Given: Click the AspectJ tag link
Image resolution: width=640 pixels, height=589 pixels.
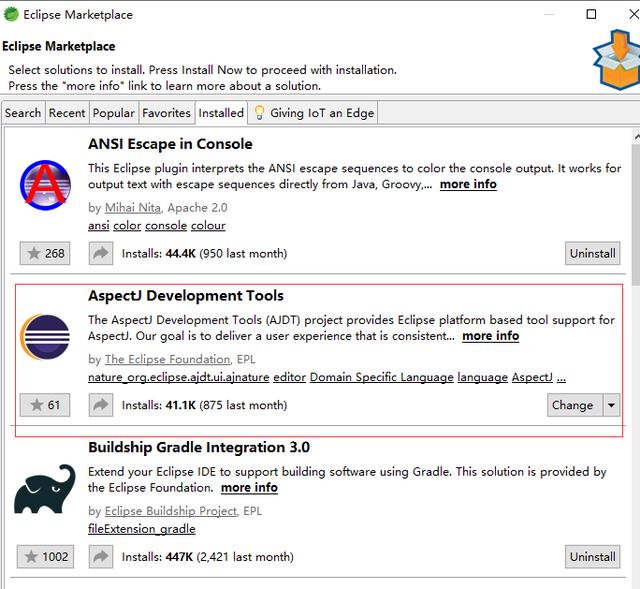Looking at the screenshot, I should [x=532, y=377].
